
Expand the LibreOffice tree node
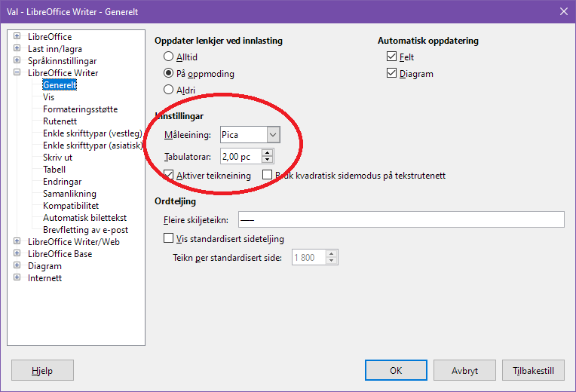click(17, 36)
